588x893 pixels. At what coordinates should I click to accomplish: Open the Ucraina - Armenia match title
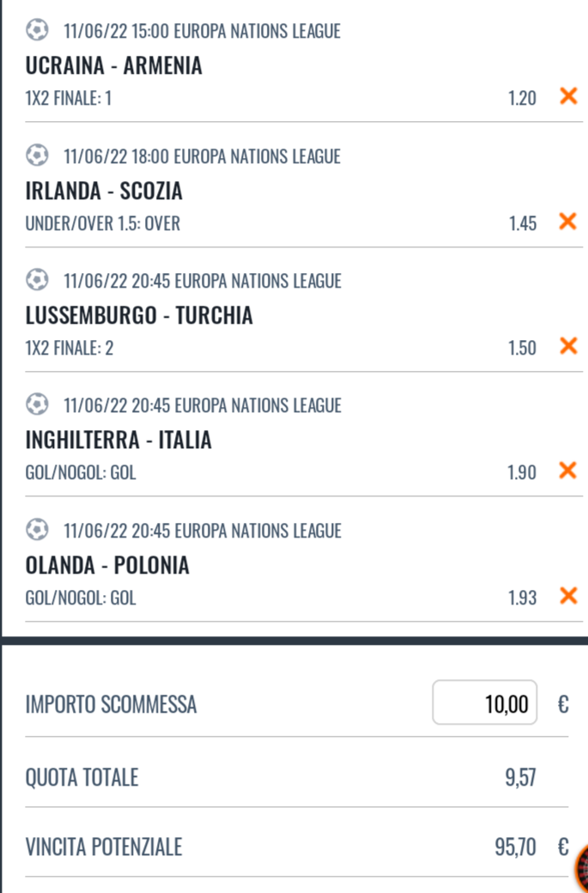coord(114,65)
